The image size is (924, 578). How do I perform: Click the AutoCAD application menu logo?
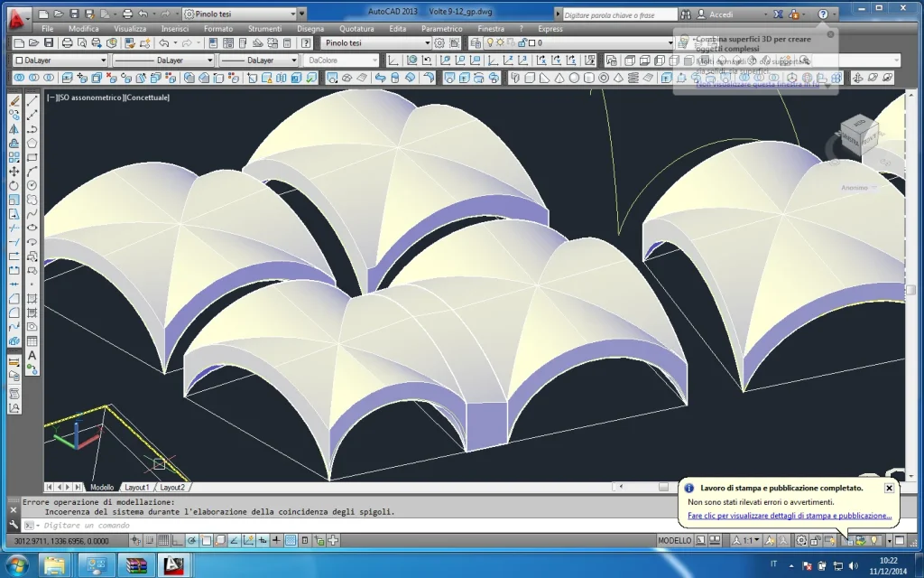point(17,15)
